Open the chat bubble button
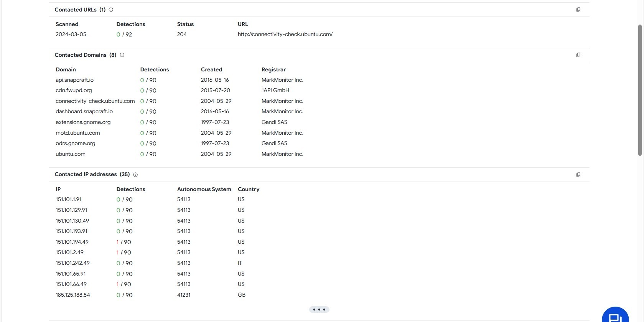Screen dimensions: 644x322 pyautogui.click(x=615, y=315)
